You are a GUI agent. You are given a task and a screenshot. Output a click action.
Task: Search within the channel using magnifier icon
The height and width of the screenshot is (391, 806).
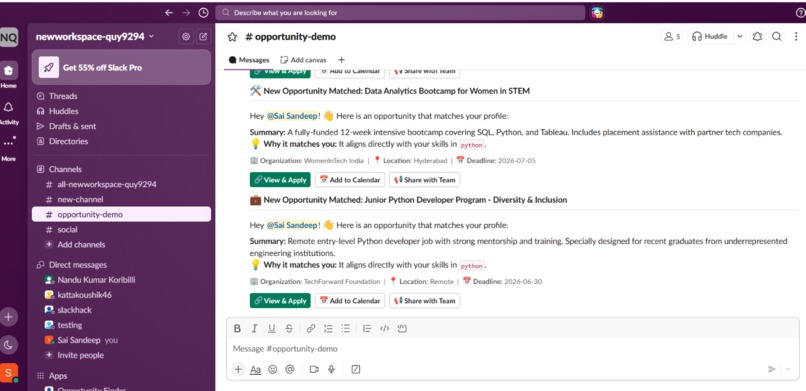tap(777, 36)
